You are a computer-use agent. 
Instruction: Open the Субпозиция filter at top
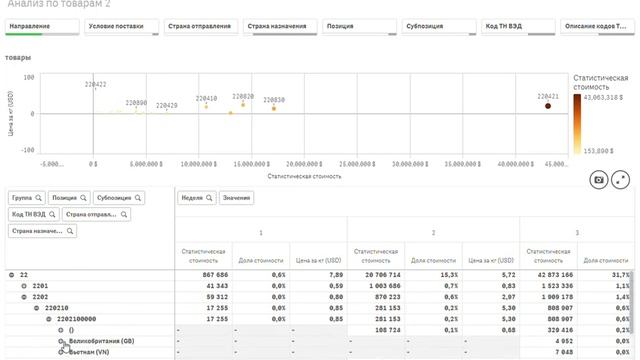tap(439, 27)
